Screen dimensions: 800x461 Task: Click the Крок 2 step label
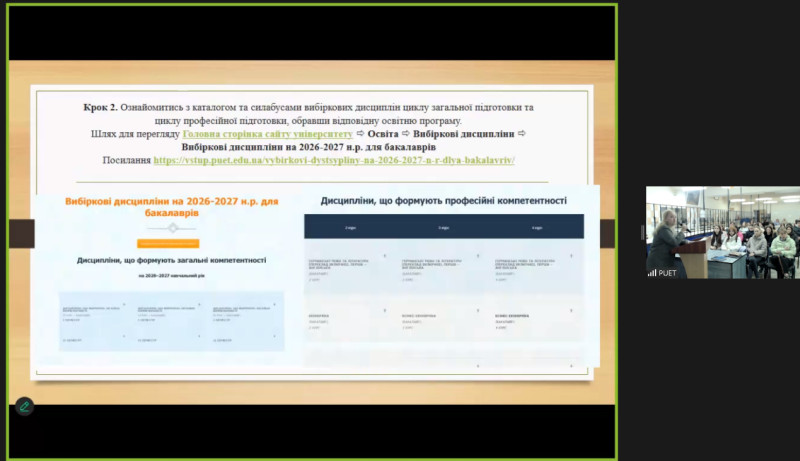pos(101,106)
